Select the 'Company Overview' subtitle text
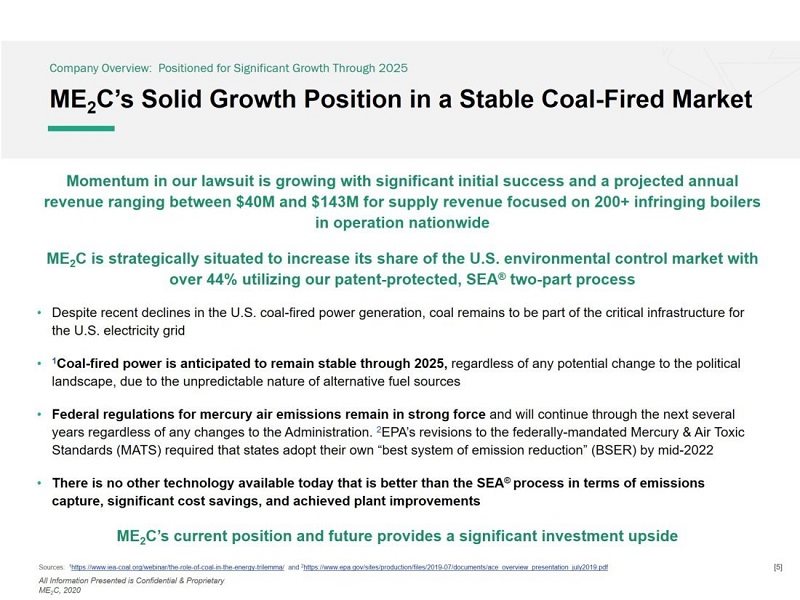The height and width of the screenshot is (600, 800). [228, 68]
